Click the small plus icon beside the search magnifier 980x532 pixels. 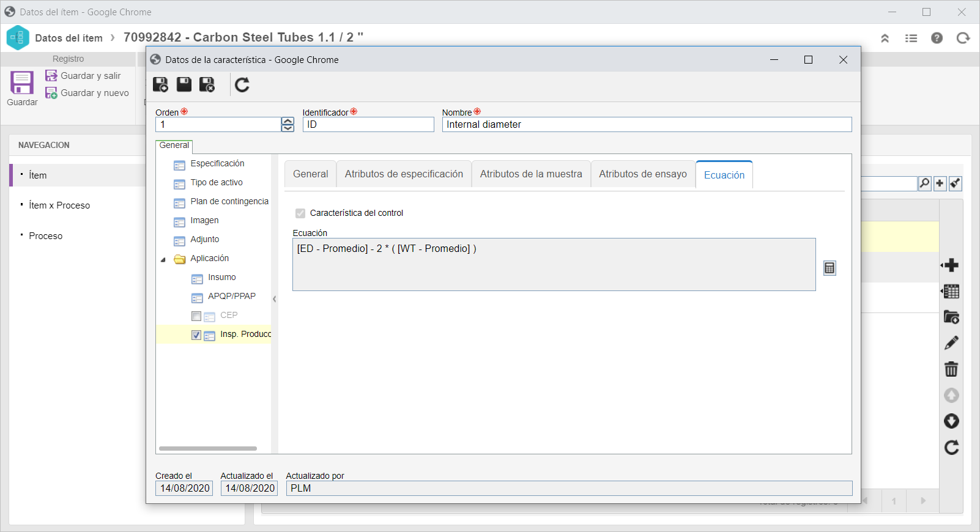click(940, 183)
